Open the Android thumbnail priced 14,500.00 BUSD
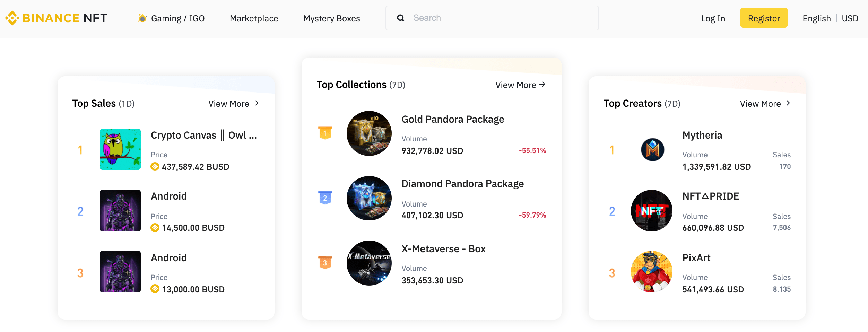Image resolution: width=868 pixels, height=332 pixels. pyautogui.click(x=120, y=211)
